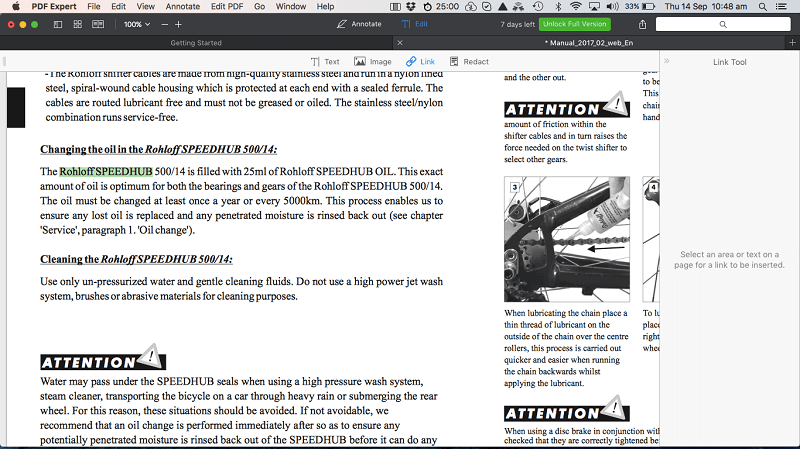This screenshot has height=449, width=800.
Task: Click 'Cleaning the Rohloff SPEEDHUB' heading
Action: 136,259
